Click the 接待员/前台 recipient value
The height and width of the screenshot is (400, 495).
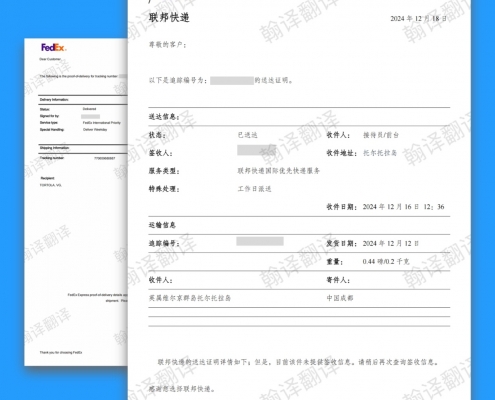click(x=381, y=135)
